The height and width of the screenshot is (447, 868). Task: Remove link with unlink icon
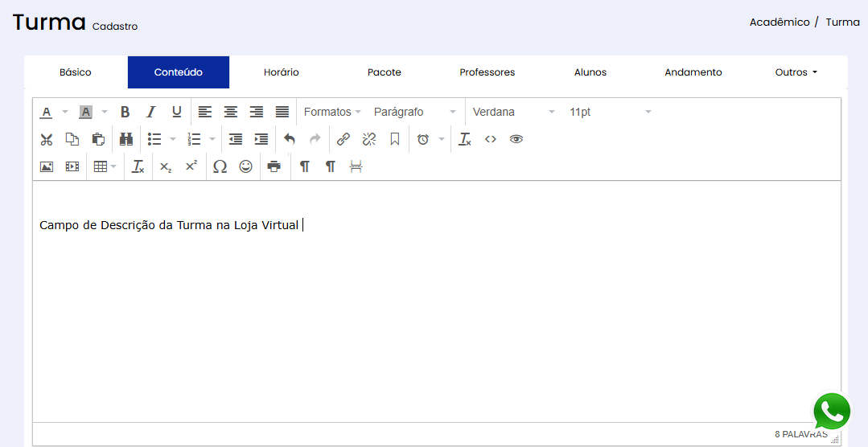point(369,139)
